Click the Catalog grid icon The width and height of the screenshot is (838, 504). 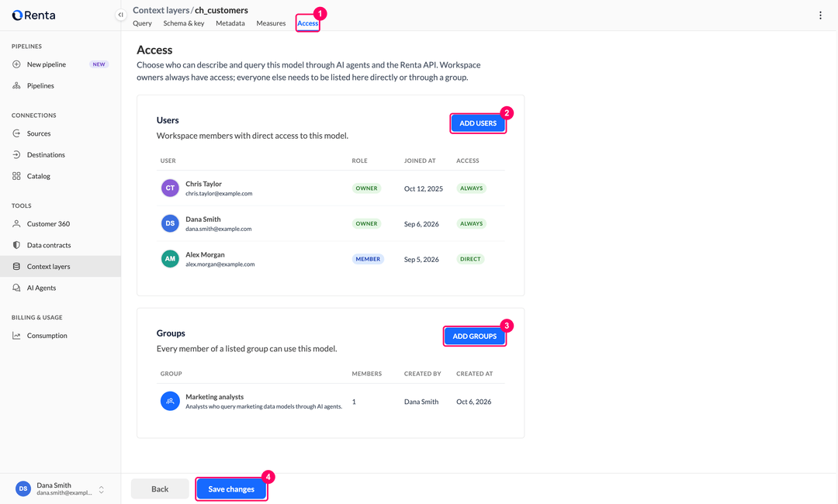click(x=16, y=176)
